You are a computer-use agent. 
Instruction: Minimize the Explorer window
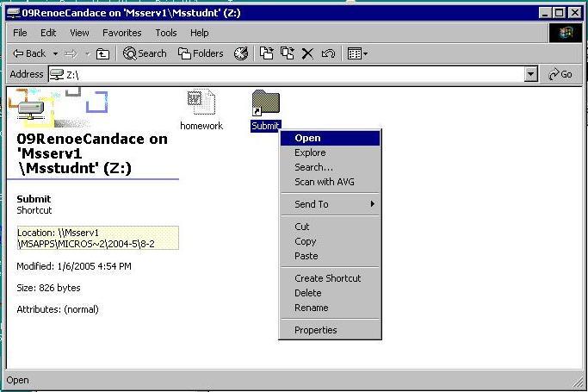tap(545, 13)
